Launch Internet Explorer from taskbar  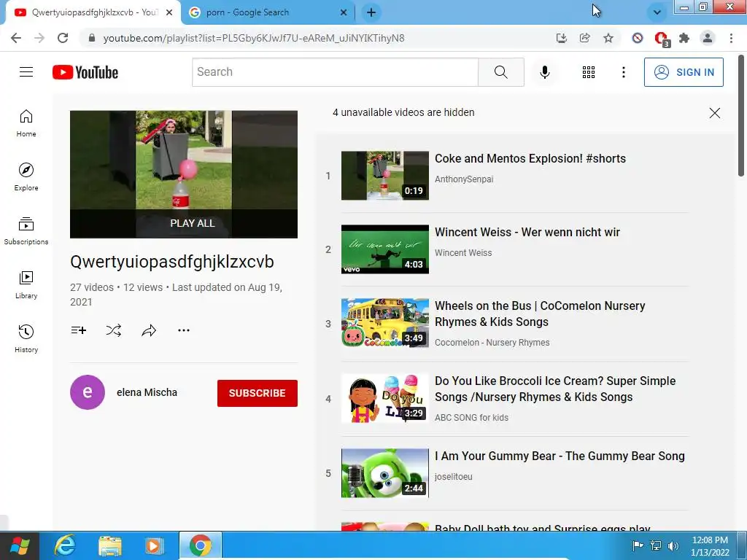[65, 545]
